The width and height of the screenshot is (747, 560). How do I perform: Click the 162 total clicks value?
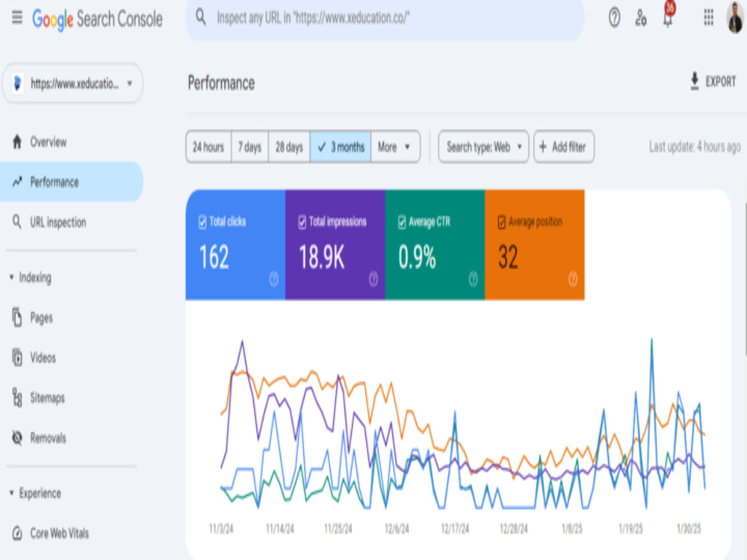pyautogui.click(x=214, y=257)
